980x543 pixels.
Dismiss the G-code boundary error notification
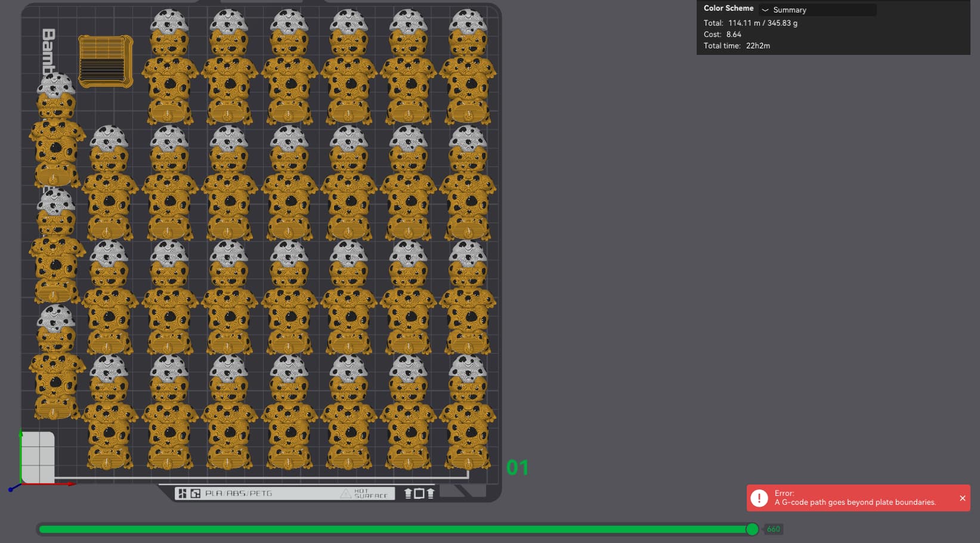(x=962, y=498)
